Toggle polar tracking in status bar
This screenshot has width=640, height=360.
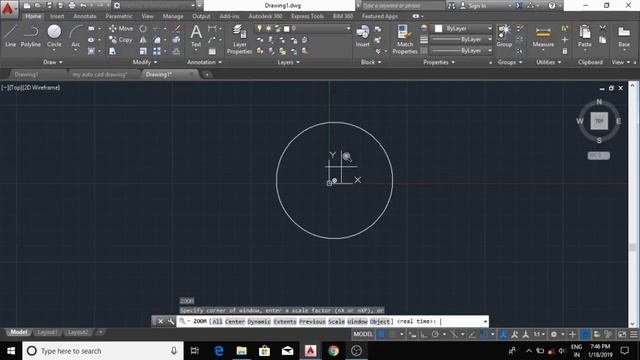tap(435, 334)
